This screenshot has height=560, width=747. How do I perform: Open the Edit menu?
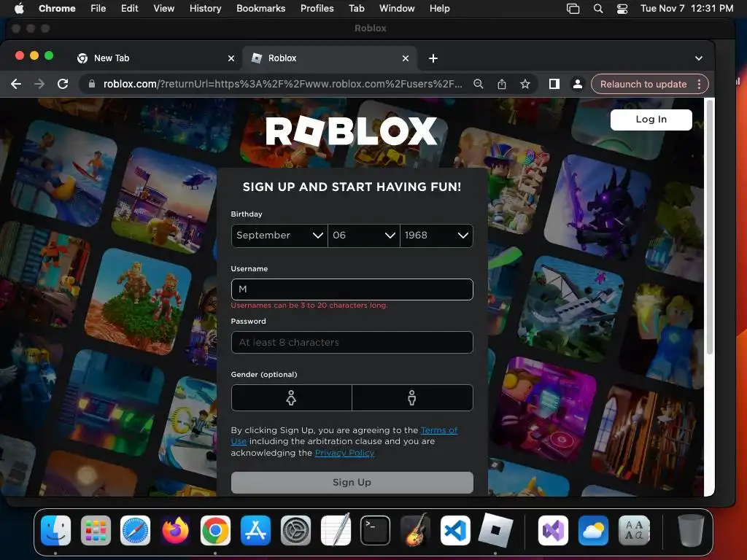pos(130,8)
